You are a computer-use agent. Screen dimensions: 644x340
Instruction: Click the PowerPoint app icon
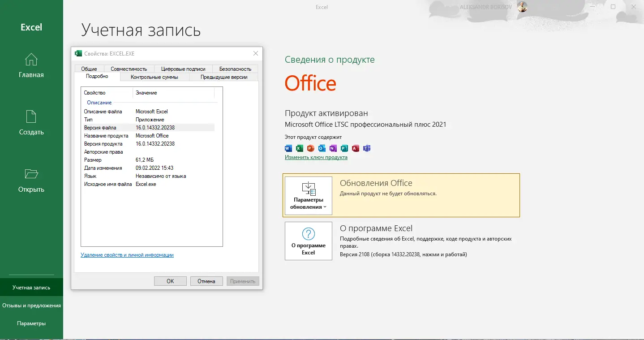[x=311, y=148]
